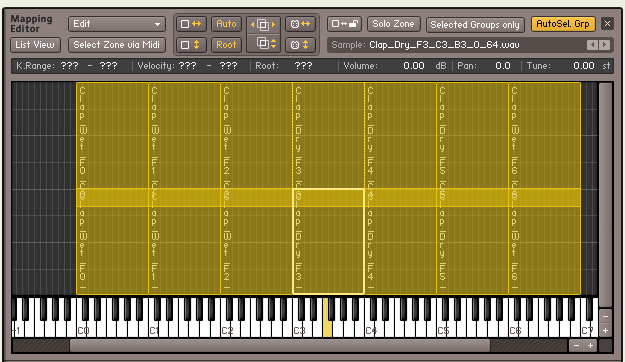Screen dimensions: 625x362
Task: Toggle Auto key range mapping
Action: coord(226,24)
